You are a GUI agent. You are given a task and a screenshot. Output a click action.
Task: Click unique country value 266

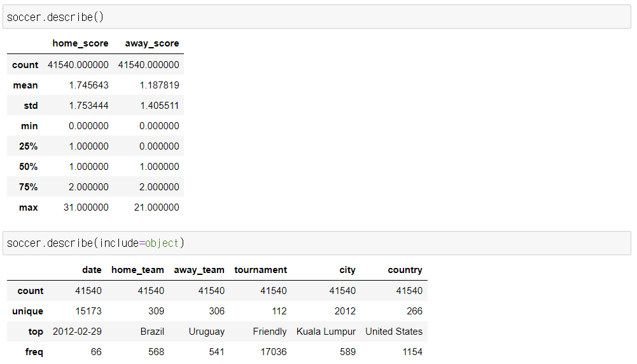click(x=414, y=311)
